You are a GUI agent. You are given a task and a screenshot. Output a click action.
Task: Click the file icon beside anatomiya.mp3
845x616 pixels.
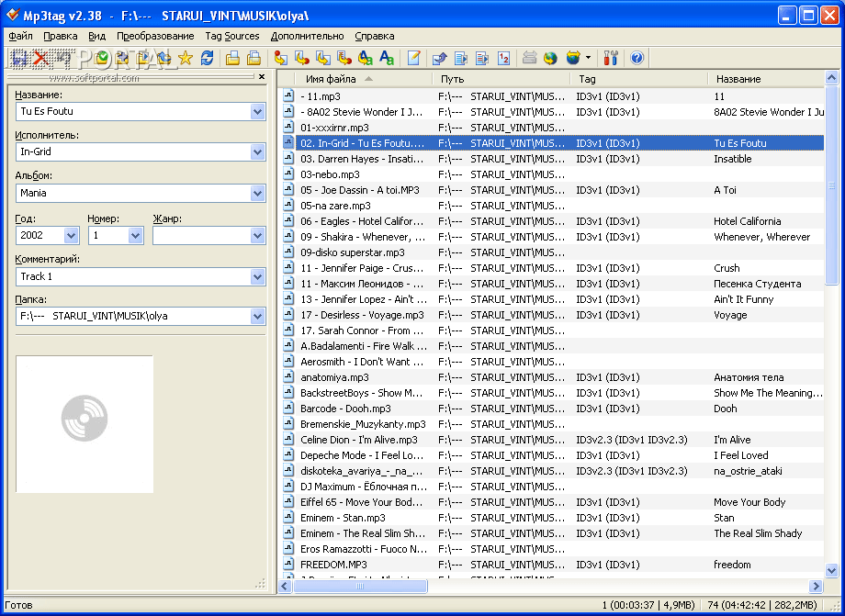tap(288, 377)
